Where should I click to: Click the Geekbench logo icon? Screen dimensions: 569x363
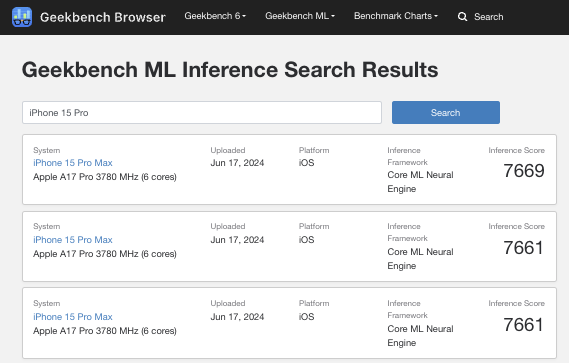coord(22,17)
